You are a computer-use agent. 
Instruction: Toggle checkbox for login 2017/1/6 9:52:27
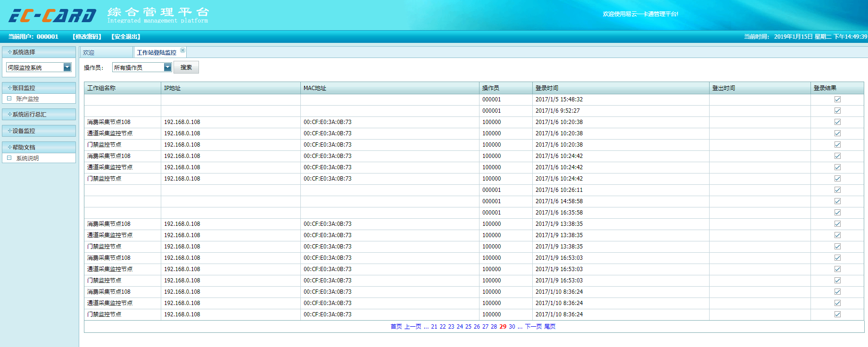837,111
